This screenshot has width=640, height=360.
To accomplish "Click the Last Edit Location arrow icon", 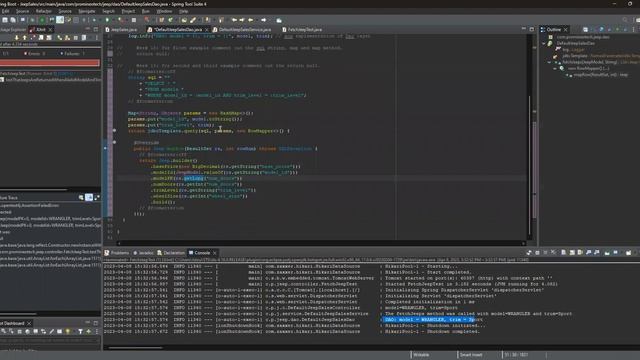I will point(234,20).
